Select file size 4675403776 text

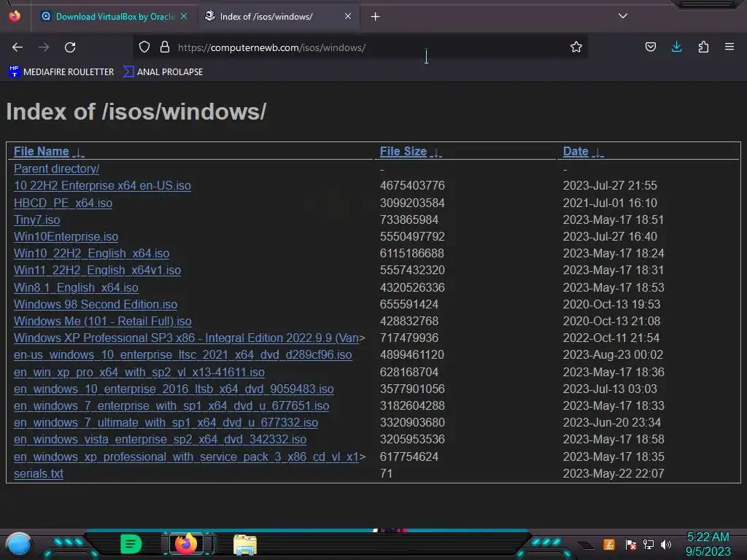(412, 185)
